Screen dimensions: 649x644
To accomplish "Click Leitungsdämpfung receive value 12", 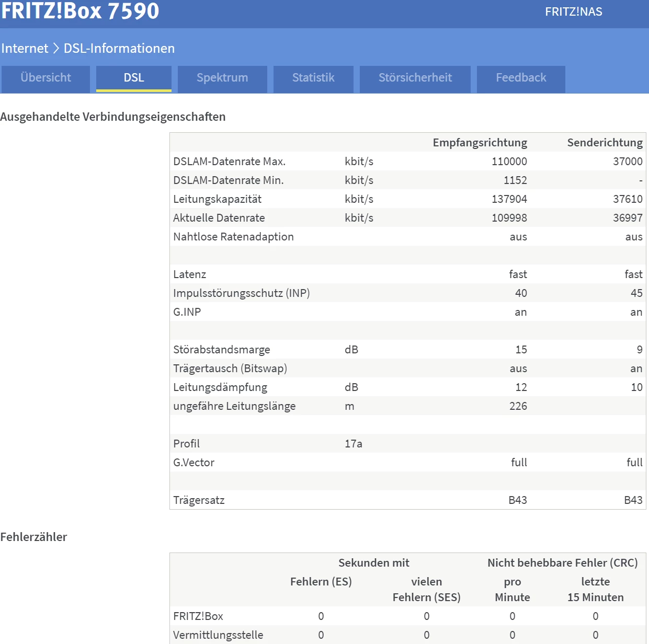I will coord(521,387).
